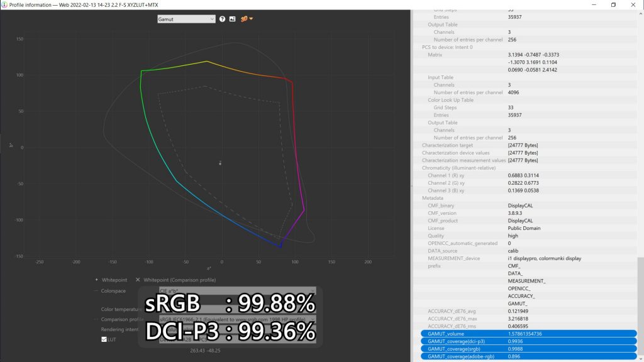This screenshot has width=644, height=362.
Task: Click the Metadata section heading
Action: 433,198
